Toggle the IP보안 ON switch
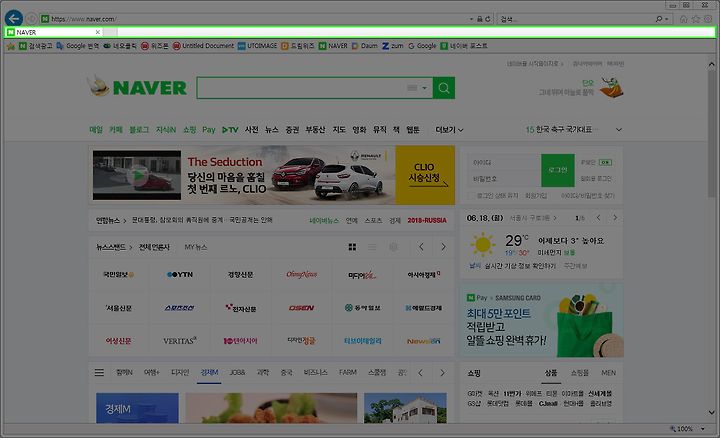This screenshot has height=438, width=720. (605, 163)
